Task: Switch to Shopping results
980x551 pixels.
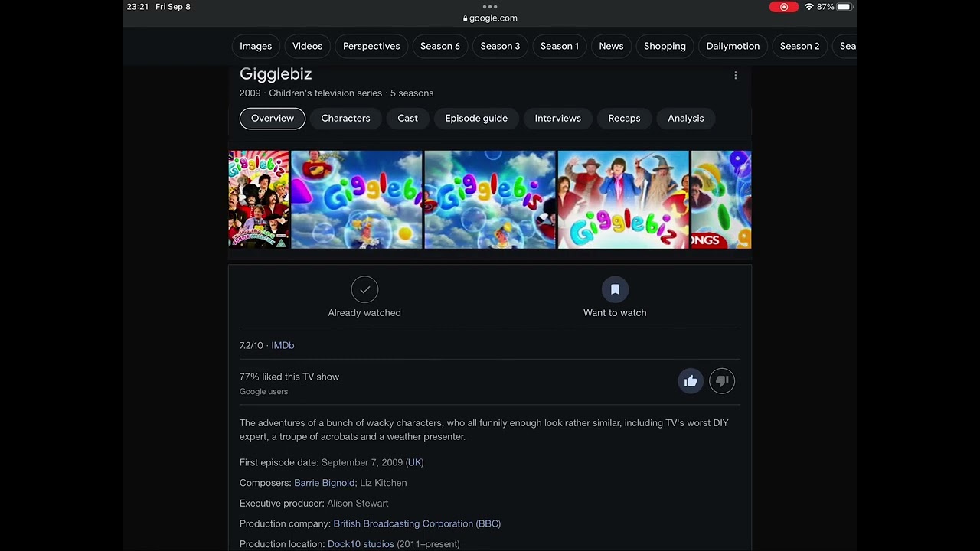Action: click(x=665, y=46)
